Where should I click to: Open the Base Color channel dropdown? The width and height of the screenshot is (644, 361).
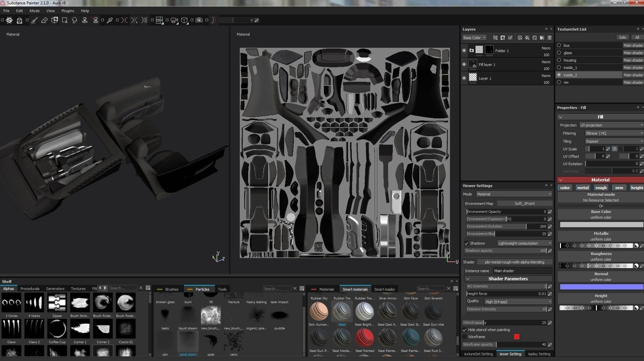(x=474, y=38)
